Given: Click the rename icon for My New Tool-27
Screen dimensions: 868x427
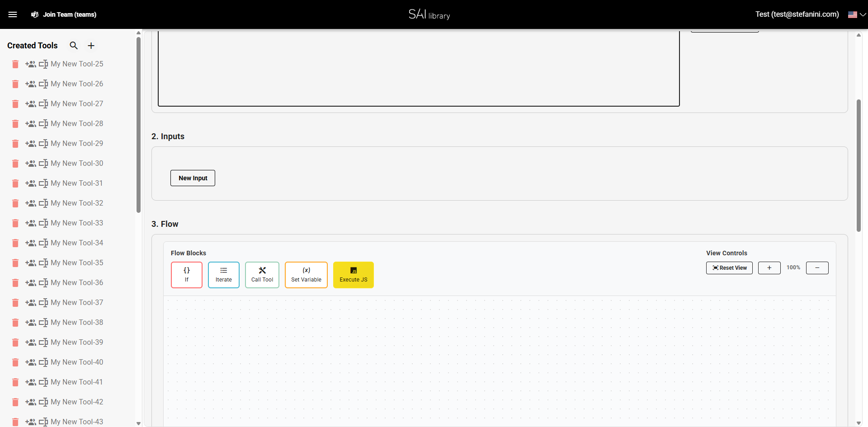Looking at the screenshot, I should 43,104.
